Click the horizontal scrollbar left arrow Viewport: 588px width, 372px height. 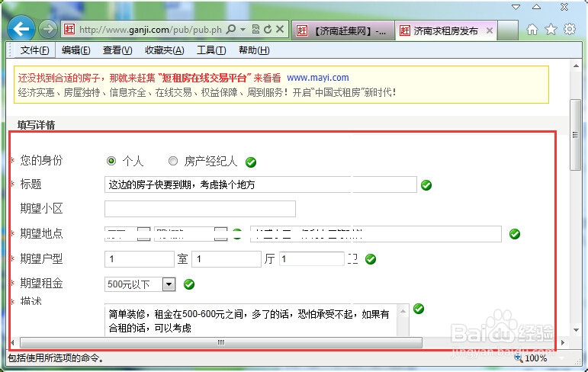point(12,342)
